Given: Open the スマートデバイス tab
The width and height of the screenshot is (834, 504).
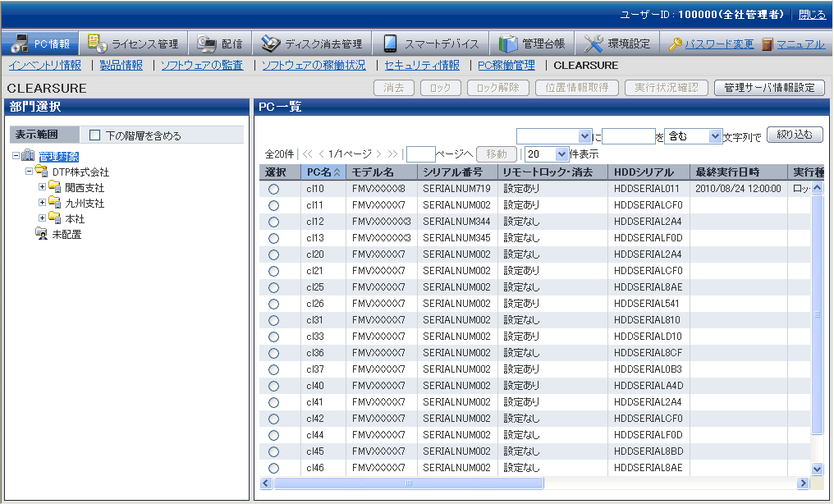Looking at the screenshot, I should click(431, 44).
